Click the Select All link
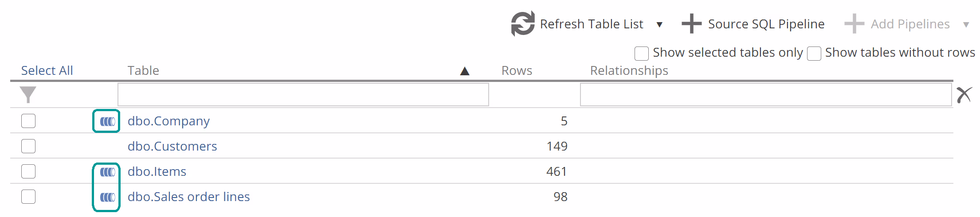This screenshot has width=980, height=217. tap(47, 70)
